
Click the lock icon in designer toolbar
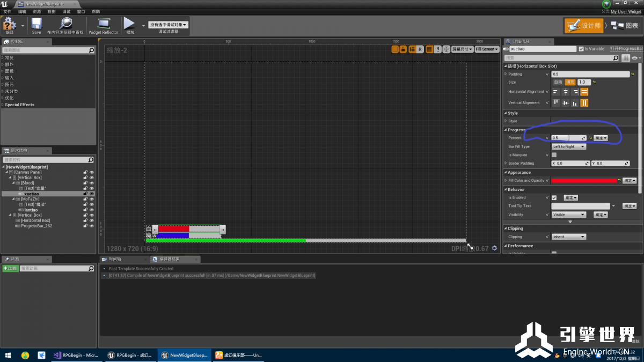[x=403, y=49]
